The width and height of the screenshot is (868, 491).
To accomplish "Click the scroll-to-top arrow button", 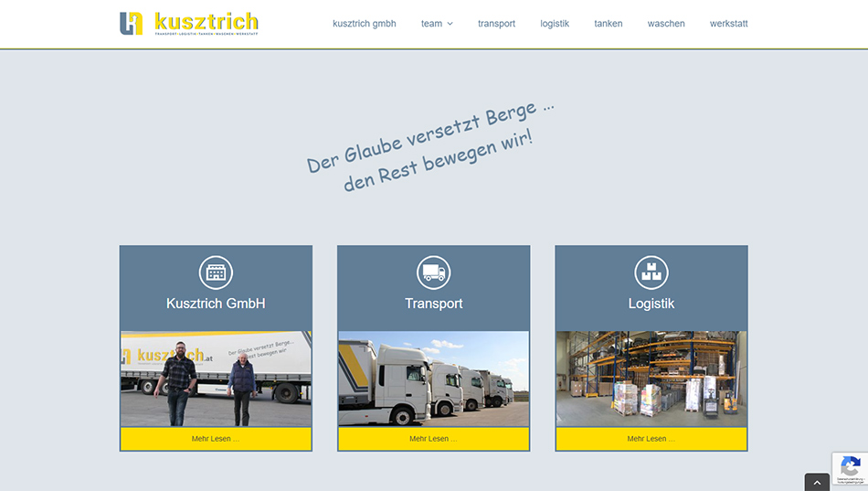I will [x=817, y=482].
